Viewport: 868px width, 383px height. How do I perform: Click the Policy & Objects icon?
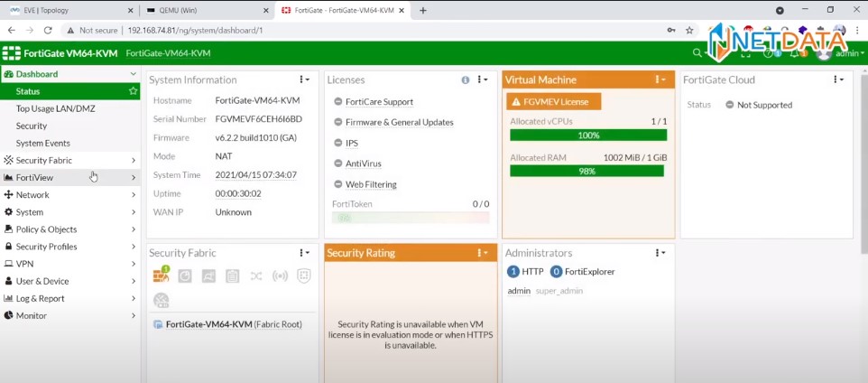8,229
